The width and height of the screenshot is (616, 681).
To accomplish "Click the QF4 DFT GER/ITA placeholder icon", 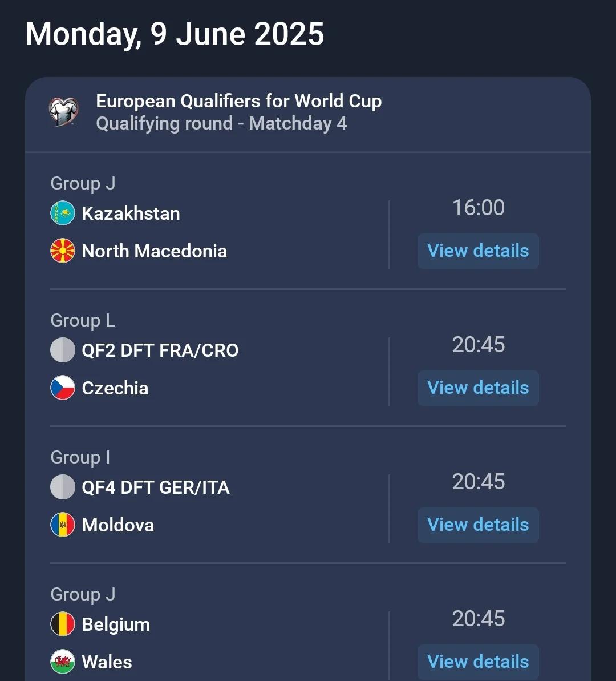I will coord(63,487).
